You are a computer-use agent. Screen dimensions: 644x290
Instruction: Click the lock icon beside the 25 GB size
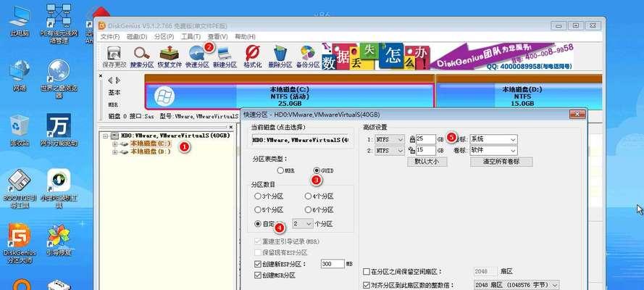click(412, 140)
